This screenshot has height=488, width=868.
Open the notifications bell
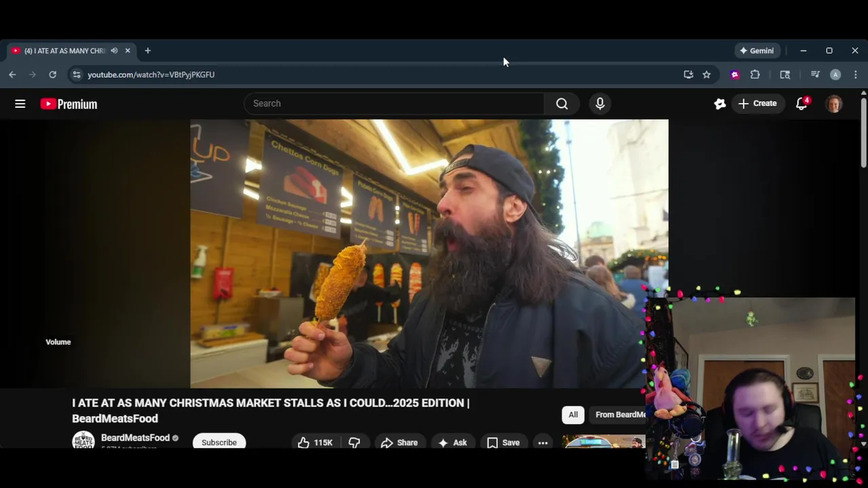[x=802, y=104]
